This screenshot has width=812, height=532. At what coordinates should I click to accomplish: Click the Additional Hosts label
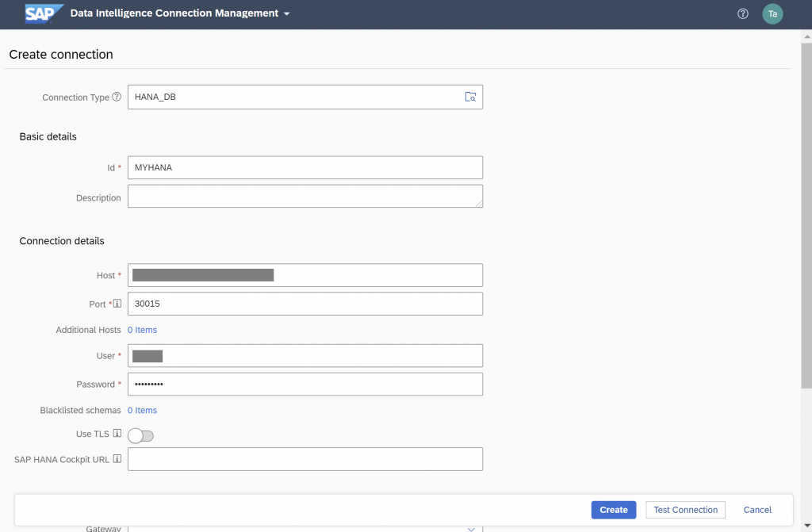click(x=88, y=330)
